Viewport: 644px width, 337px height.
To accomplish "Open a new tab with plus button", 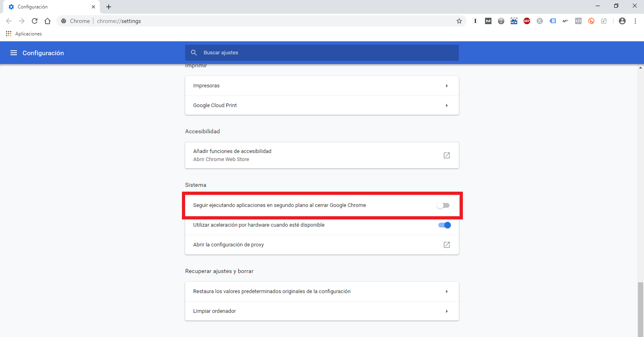I will 109,7.
